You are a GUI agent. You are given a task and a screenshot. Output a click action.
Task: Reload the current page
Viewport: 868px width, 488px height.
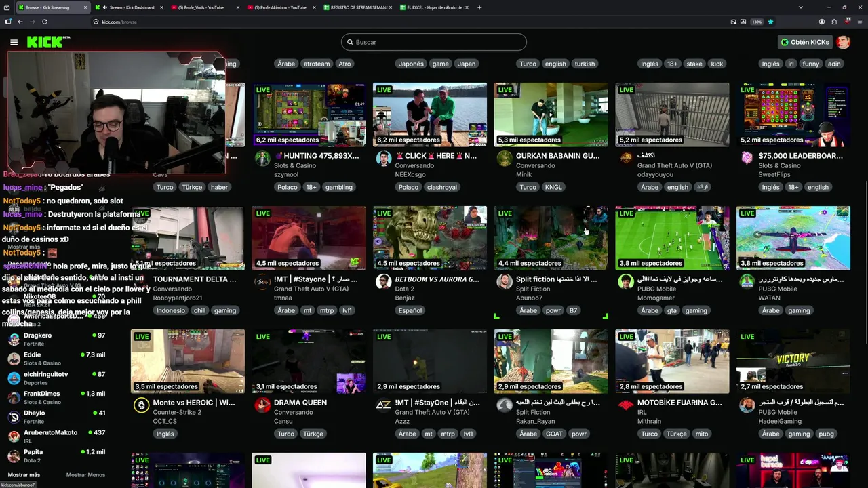pos(45,22)
